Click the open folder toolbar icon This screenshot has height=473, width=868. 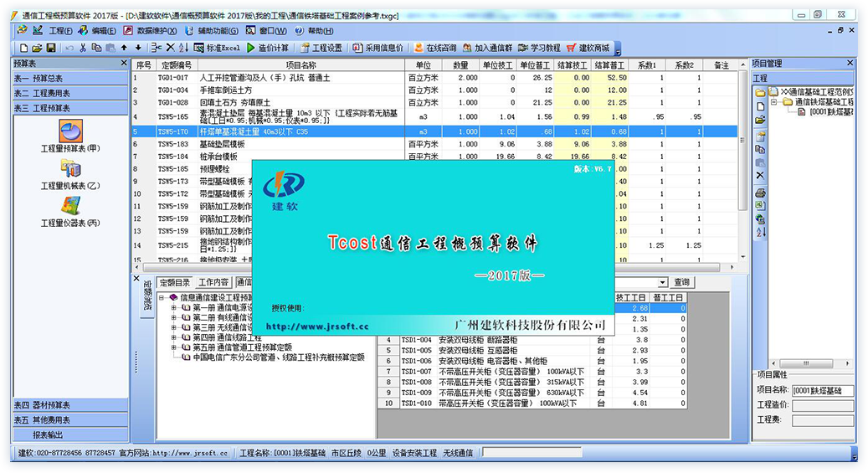37,49
